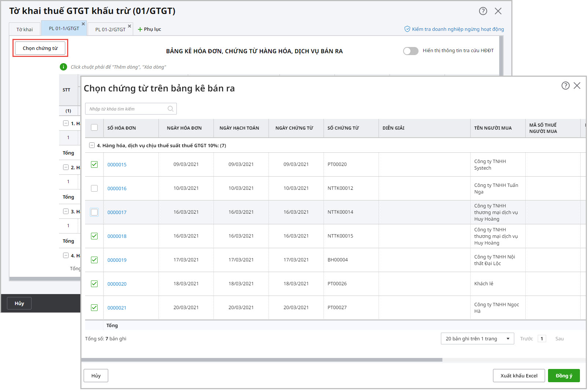Screen dimensions: 588x391
Task: Tick the select-all checkbox in the table header
Action: pos(94,127)
